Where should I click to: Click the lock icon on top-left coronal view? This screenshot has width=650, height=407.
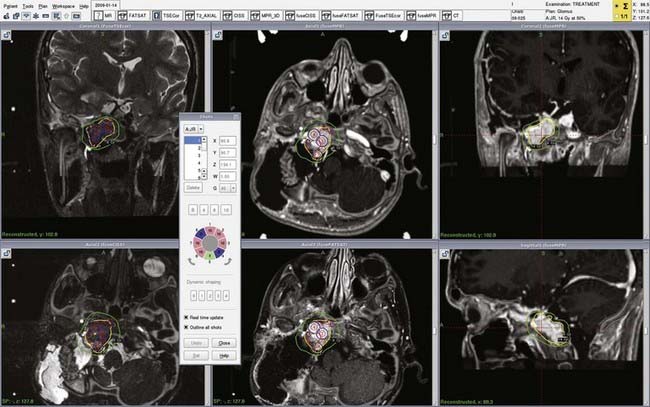pyautogui.click(x=5, y=35)
